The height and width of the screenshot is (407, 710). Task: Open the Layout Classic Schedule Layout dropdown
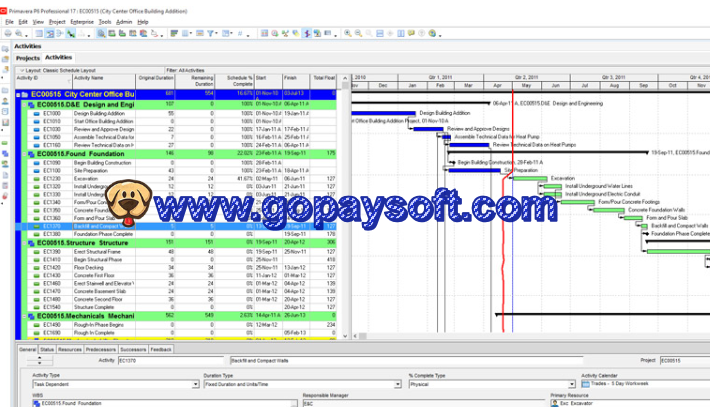tap(22, 71)
